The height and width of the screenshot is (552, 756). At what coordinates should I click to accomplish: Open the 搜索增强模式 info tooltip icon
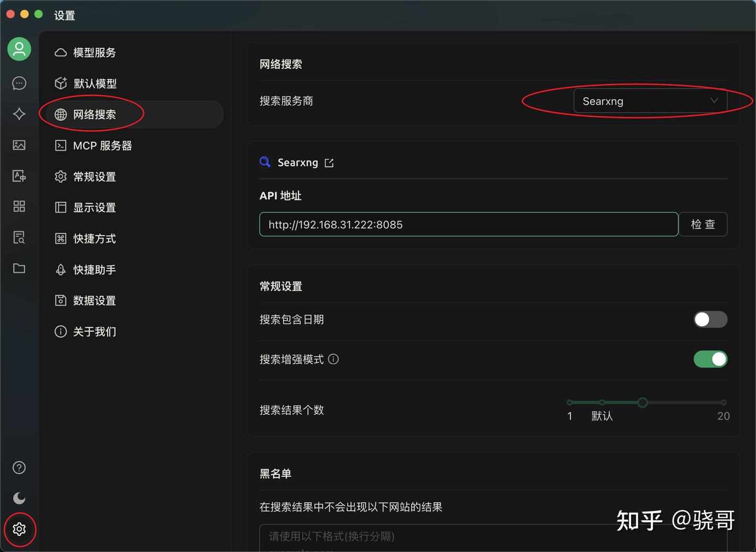click(333, 359)
